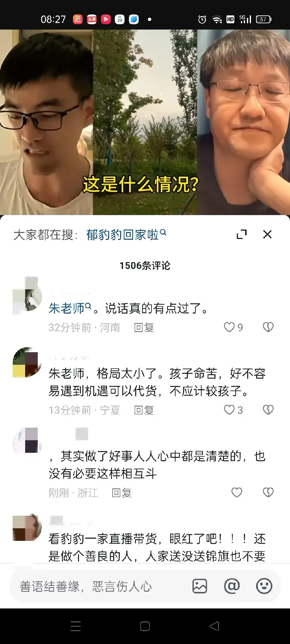
Task: Open the 郁豹豹回家啦 trending search link
Action: click(126, 235)
